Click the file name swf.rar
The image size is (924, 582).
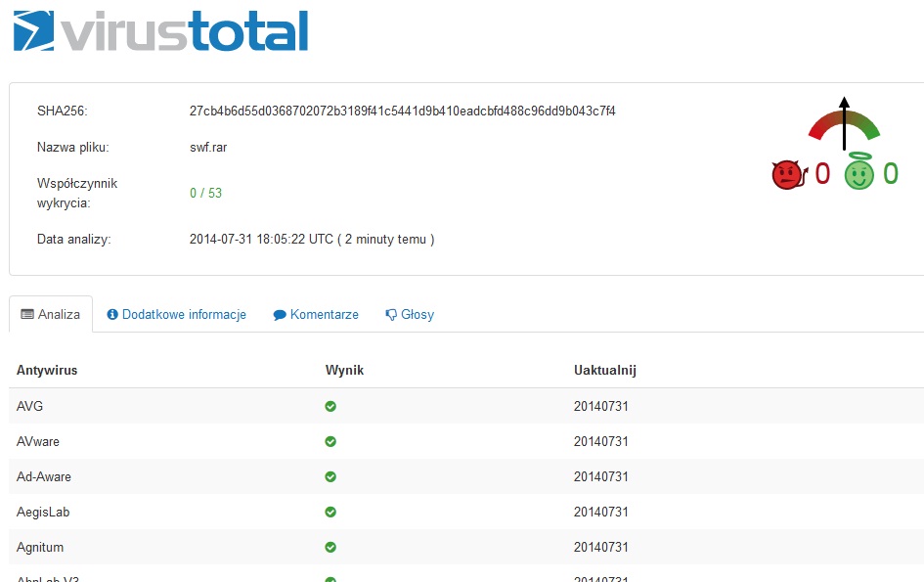(208, 148)
